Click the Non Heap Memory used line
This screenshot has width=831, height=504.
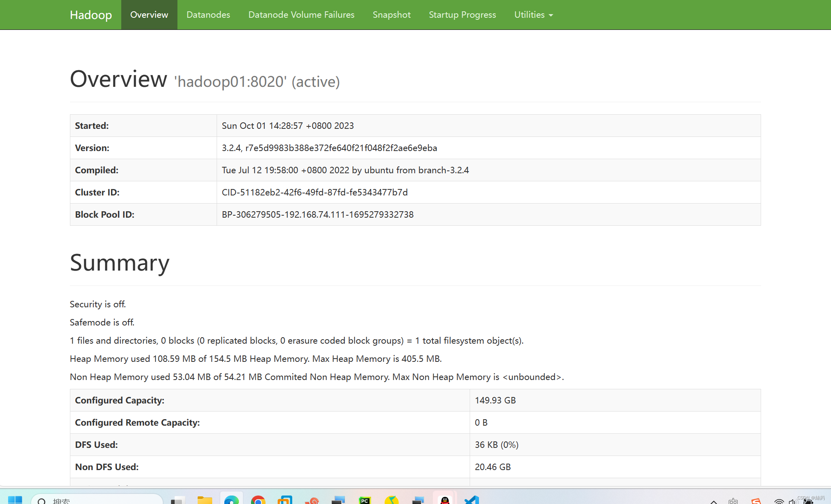317,377
